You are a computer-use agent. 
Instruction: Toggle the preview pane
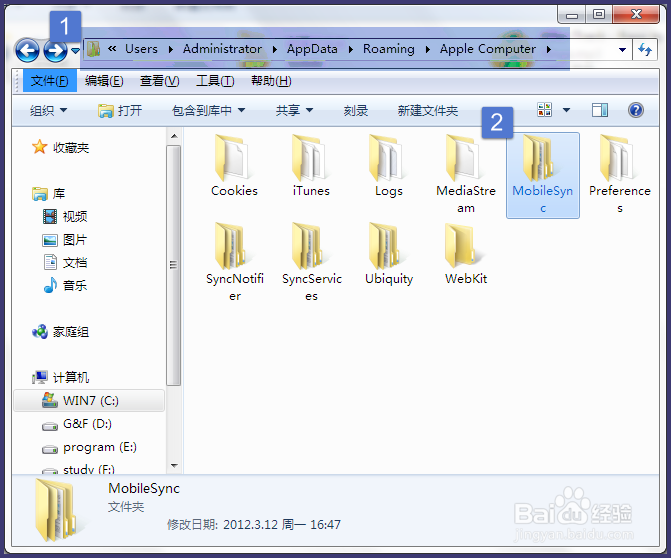coord(600,110)
